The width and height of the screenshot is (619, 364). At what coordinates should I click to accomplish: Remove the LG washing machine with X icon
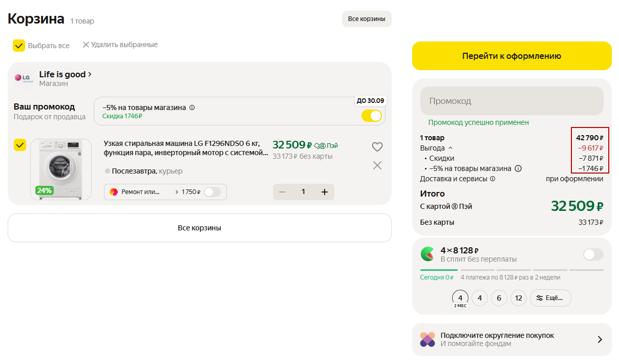(x=377, y=165)
